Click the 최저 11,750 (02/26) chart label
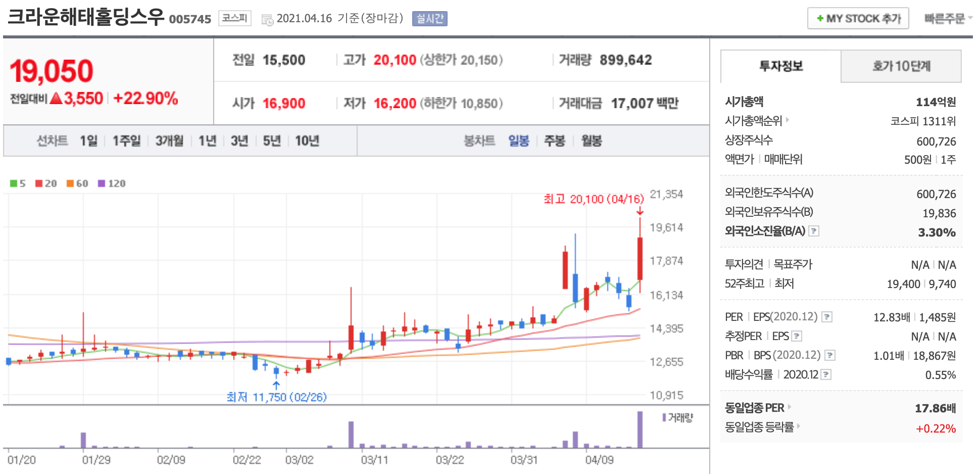This screenshot has height=474, width=980. point(277,397)
